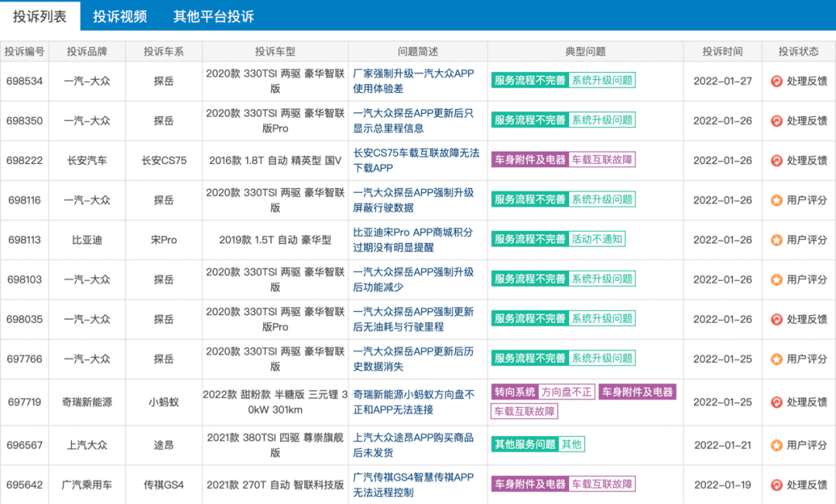Click series cell 传祺GS4
The width and height of the screenshot is (836, 504).
point(163,485)
